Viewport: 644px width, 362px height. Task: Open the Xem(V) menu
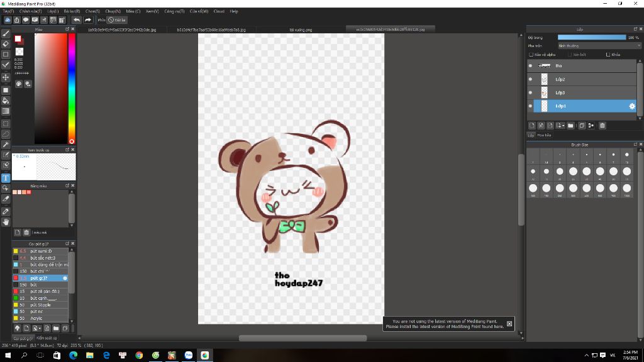point(152,11)
